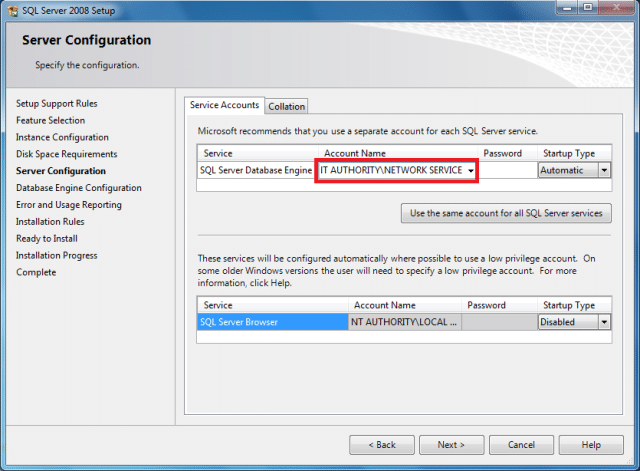Click Instance Configuration in the step list
Image resolution: width=640 pixels, height=471 pixels.
pyautogui.click(x=62, y=137)
